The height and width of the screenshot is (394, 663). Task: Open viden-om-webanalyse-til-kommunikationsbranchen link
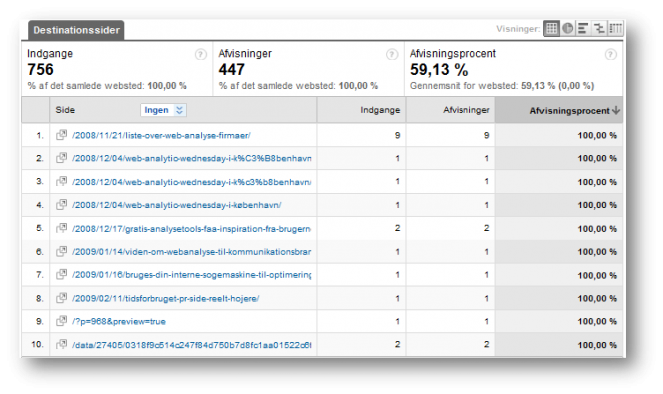pos(191,252)
